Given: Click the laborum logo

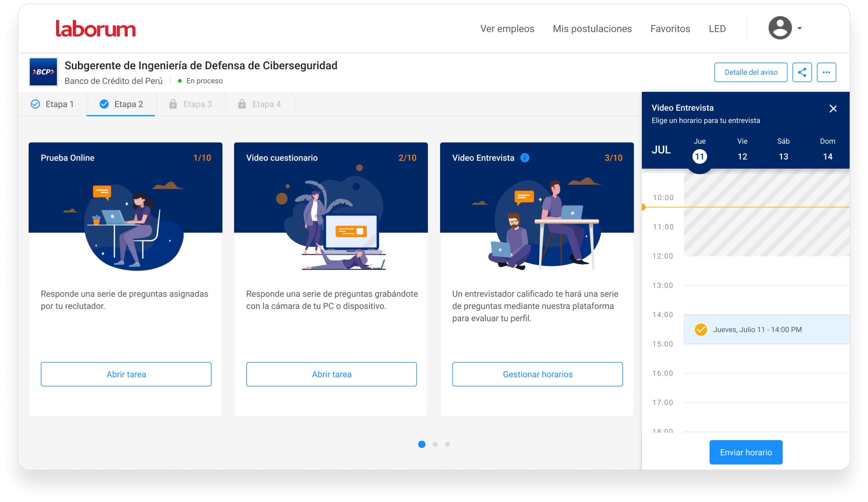Looking at the screenshot, I should [x=96, y=29].
